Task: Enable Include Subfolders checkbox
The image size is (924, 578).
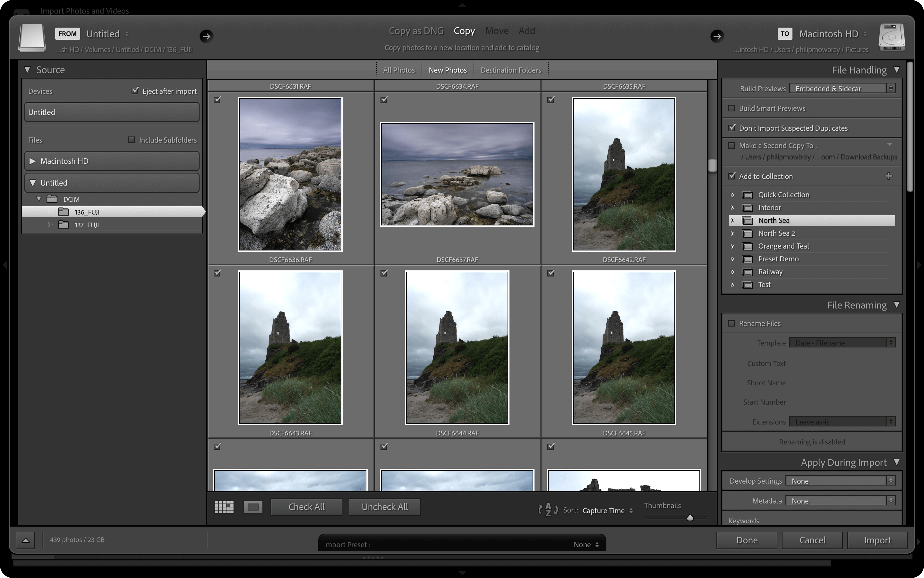Action: coord(131,140)
